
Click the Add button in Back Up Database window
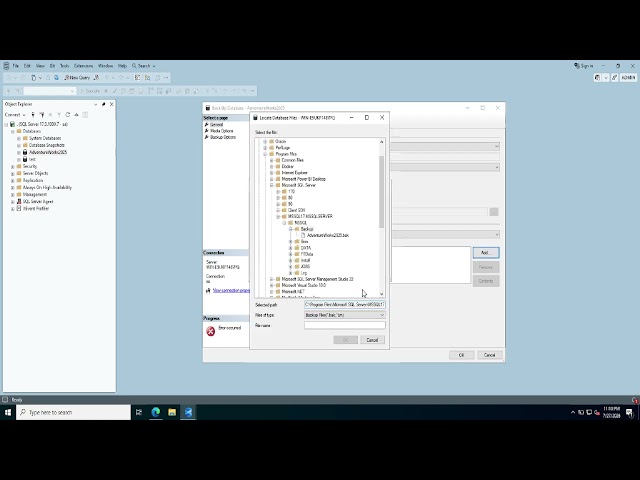pos(486,253)
